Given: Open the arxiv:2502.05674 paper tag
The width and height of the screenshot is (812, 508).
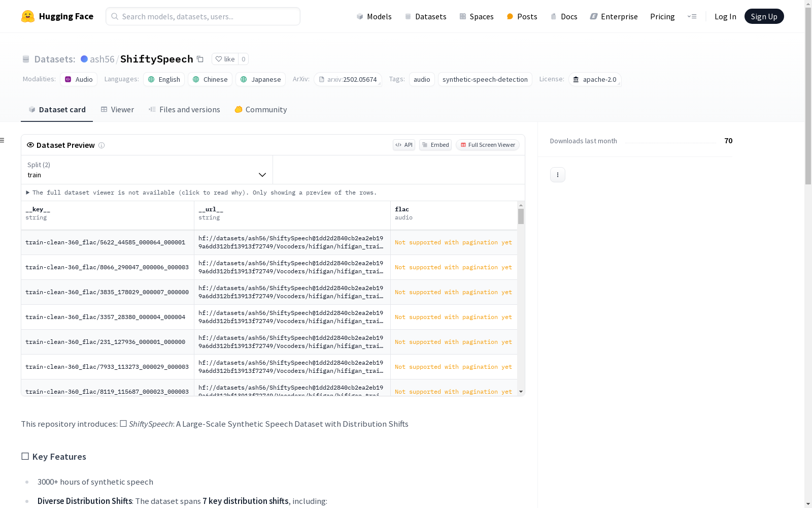Looking at the screenshot, I should point(348,79).
